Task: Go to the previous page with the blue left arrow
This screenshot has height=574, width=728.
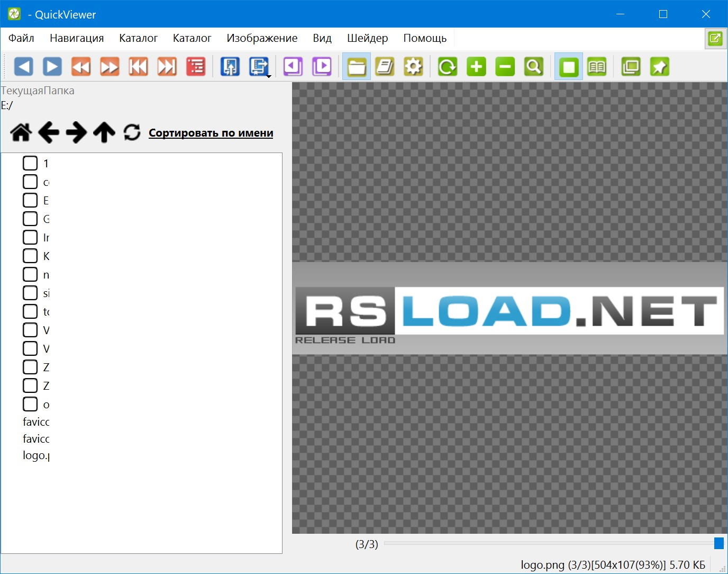Action: tap(23, 67)
